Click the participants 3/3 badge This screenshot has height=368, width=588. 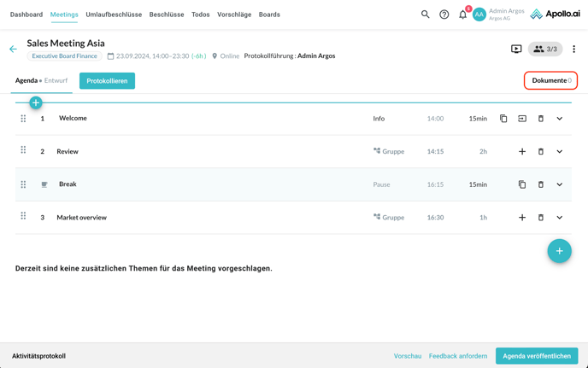point(545,50)
